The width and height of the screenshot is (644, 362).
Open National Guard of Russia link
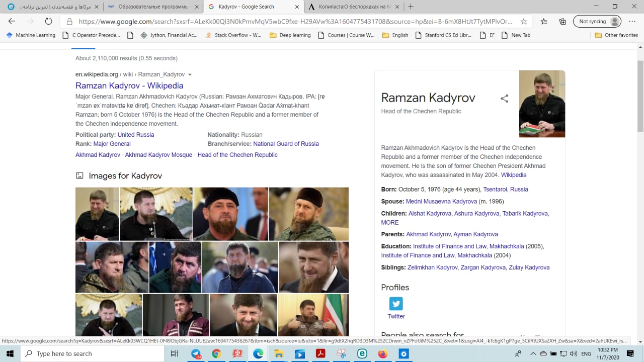[286, 144]
